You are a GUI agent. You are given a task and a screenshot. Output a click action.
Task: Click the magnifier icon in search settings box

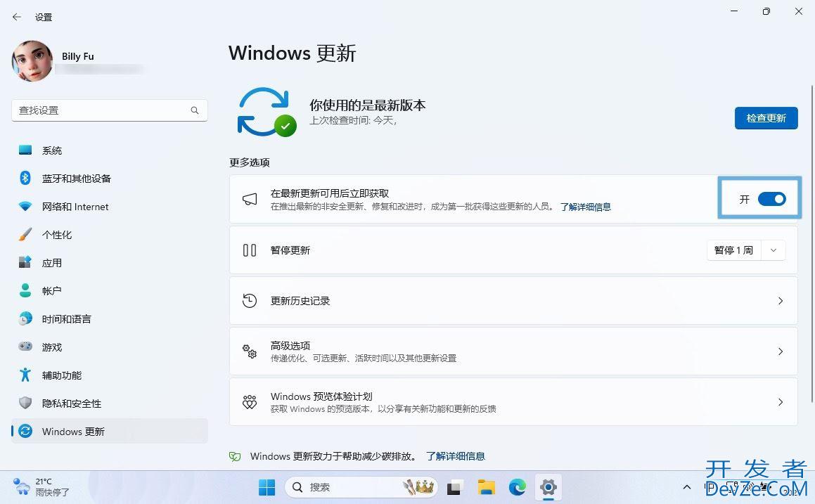point(194,110)
